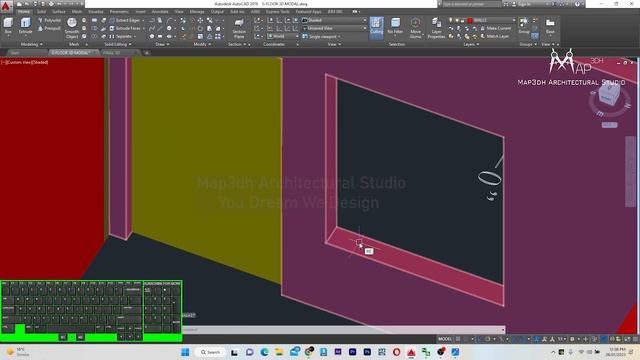The height and width of the screenshot is (360, 640).
Task: Open the Annotate ribbon tab
Action: [160, 11]
